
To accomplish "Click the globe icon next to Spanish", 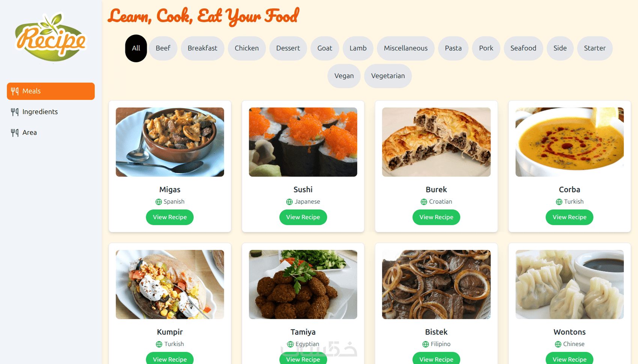I will [159, 202].
